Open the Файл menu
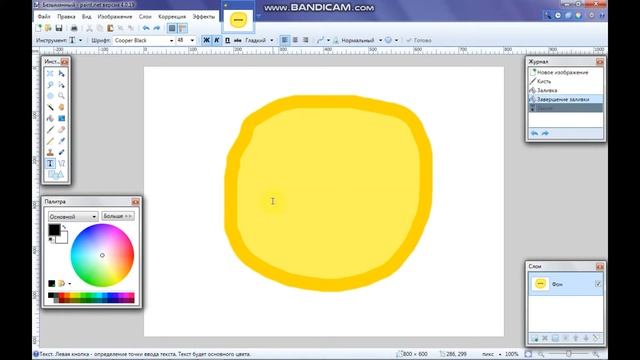Viewport: 640px width, 360px height. click(44, 17)
